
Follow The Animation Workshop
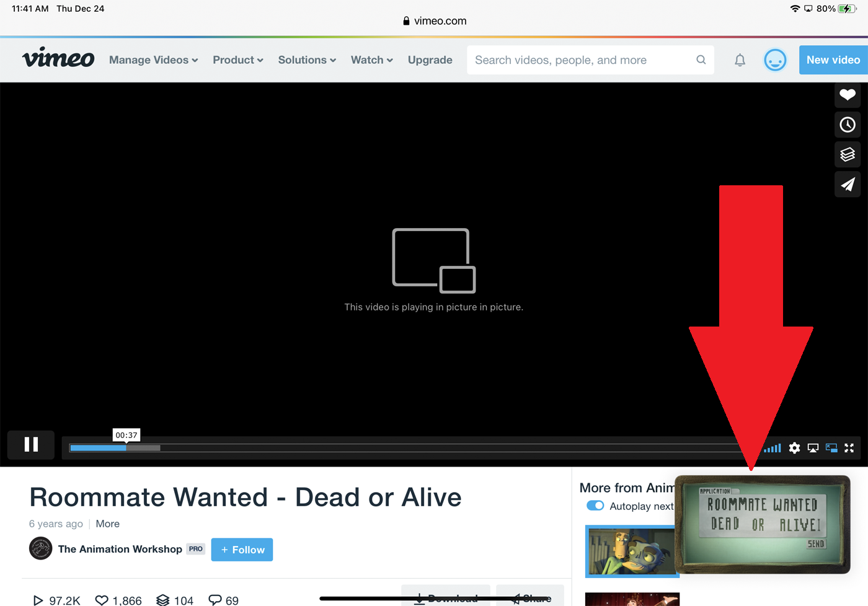tap(242, 550)
